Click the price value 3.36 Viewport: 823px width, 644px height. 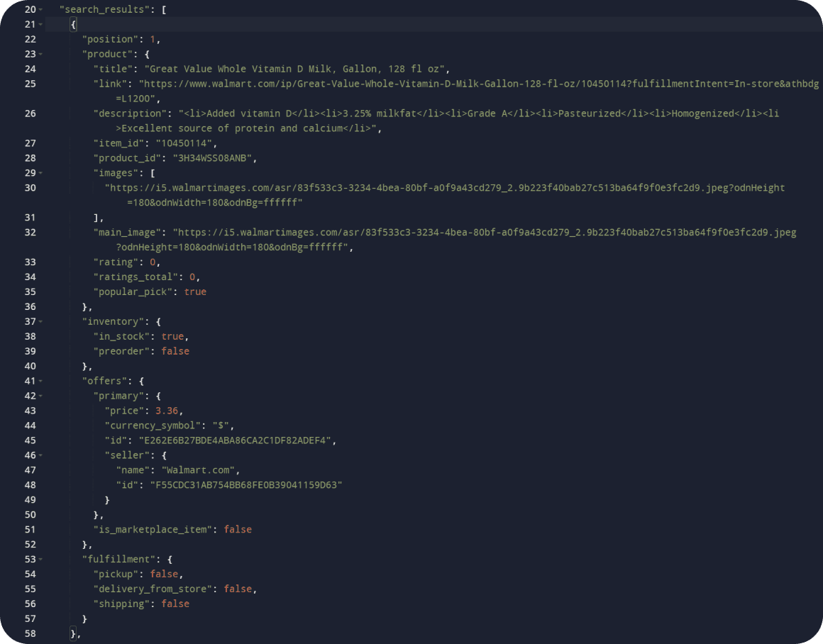[167, 411]
